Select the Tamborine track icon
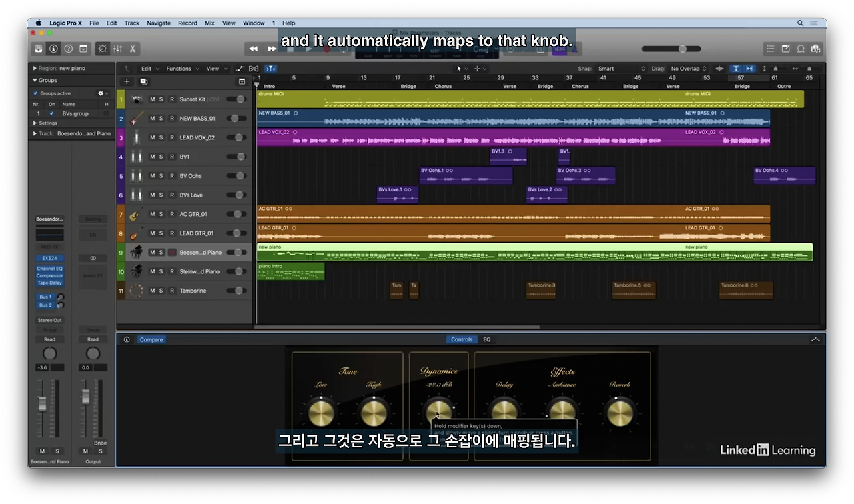Viewport: 854px width, 504px height. tap(137, 291)
